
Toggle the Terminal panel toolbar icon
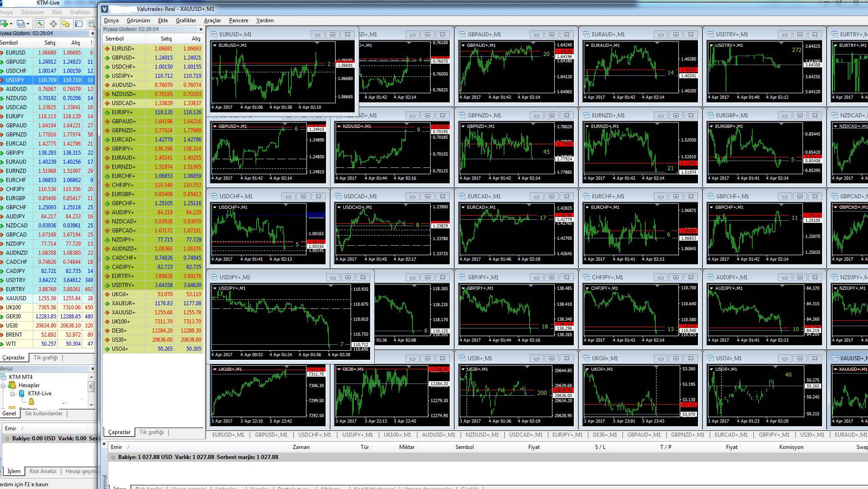coord(79,24)
